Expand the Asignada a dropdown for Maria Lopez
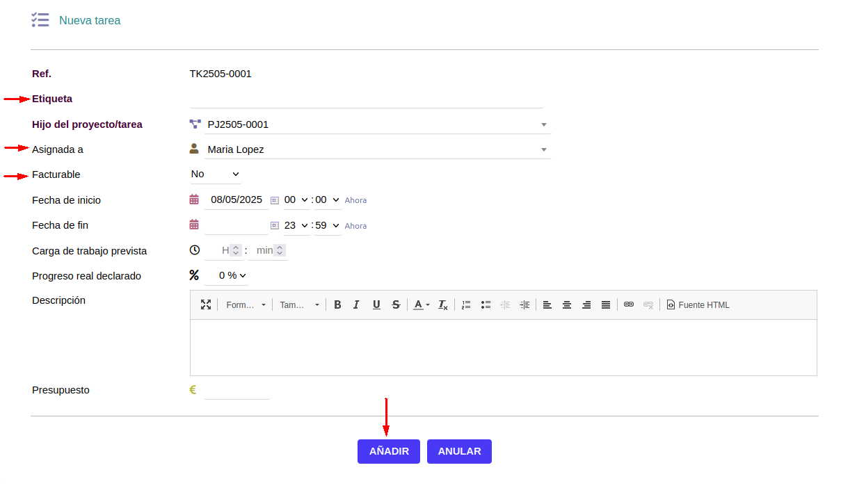 544,149
